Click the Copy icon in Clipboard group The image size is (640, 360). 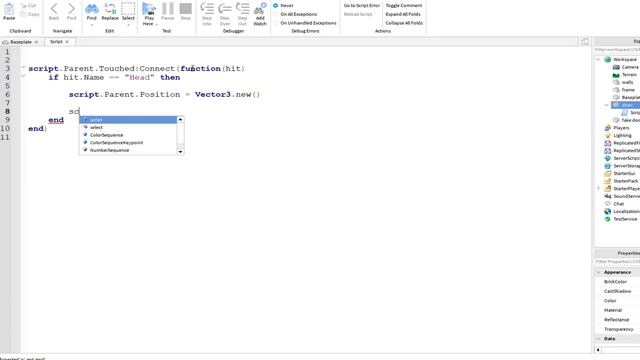pyautogui.click(x=23, y=14)
